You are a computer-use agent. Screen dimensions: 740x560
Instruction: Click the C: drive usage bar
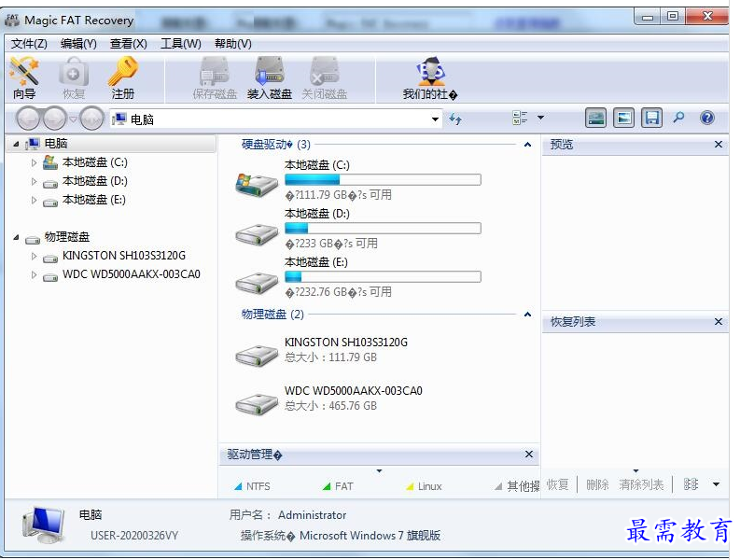click(x=383, y=179)
